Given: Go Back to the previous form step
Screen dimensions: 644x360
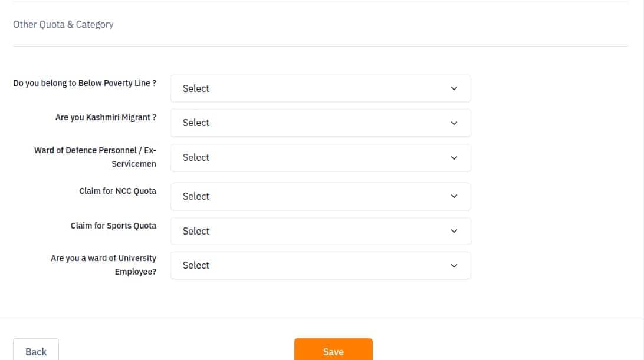Looking at the screenshot, I should click(x=36, y=350).
